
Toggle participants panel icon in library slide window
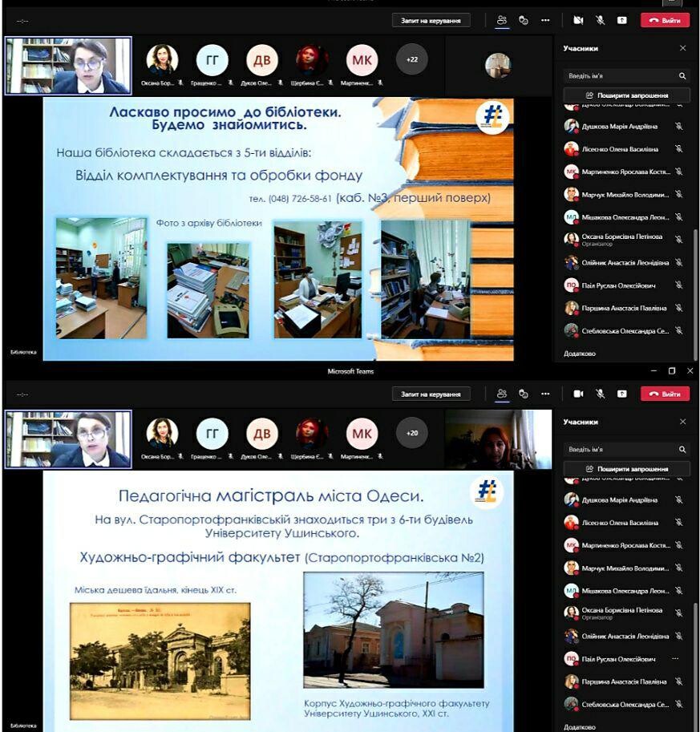pyautogui.click(x=501, y=21)
